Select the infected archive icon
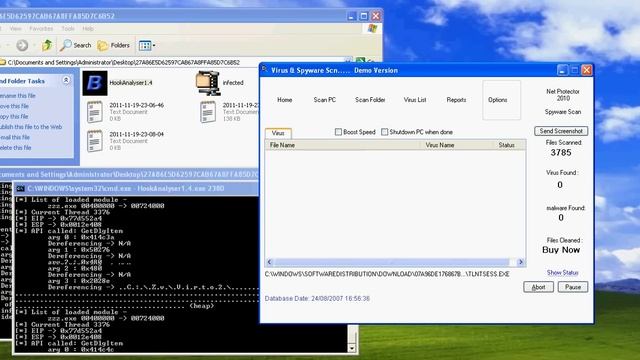This screenshot has height=360, width=640. point(208,83)
